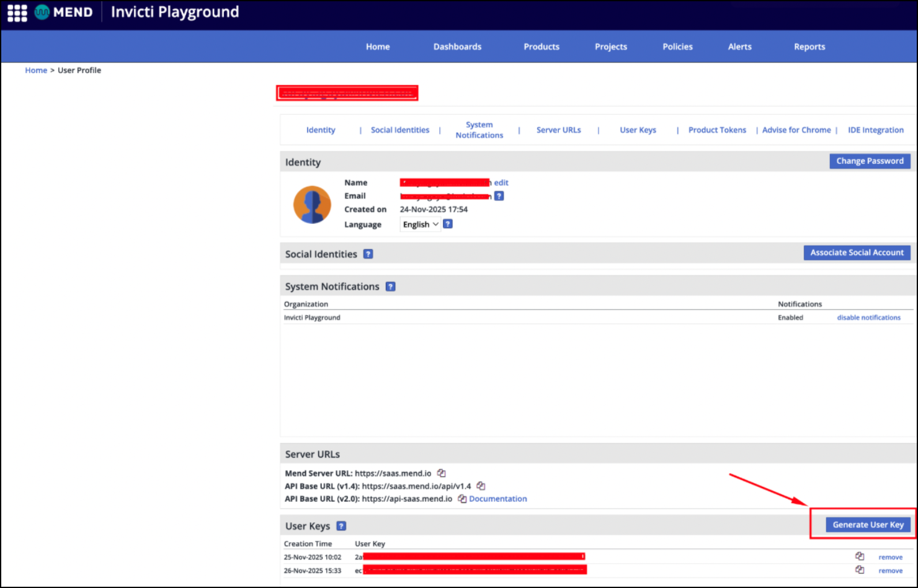This screenshot has height=588, width=918.
Task: Click help icon beside Language dropdown
Action: (x=448, y=224)
